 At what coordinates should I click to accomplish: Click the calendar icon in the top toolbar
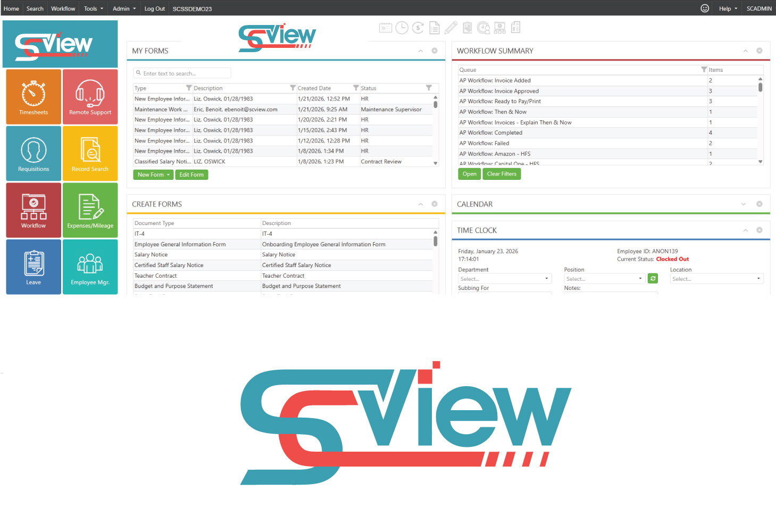(x=386, y=28)
